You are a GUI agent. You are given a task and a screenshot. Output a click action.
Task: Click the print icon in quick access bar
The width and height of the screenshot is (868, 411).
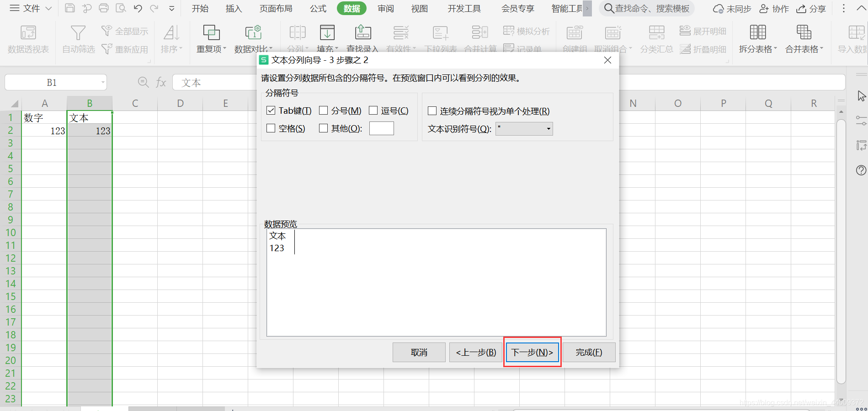point(104,8)
